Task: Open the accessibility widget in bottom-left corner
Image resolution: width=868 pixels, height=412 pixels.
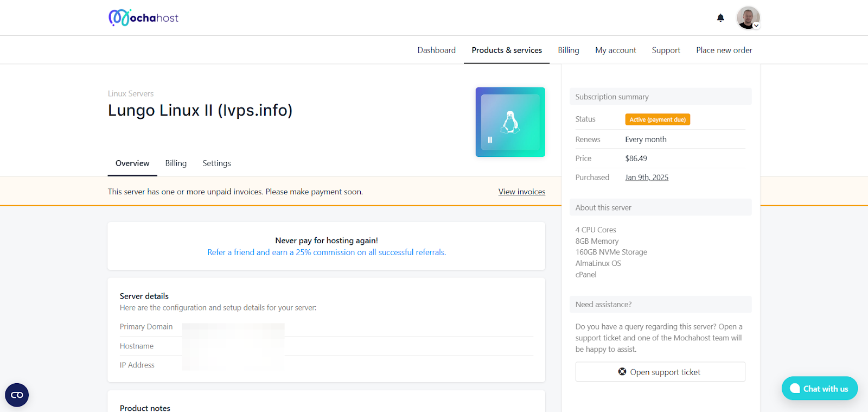Action: 17,395
